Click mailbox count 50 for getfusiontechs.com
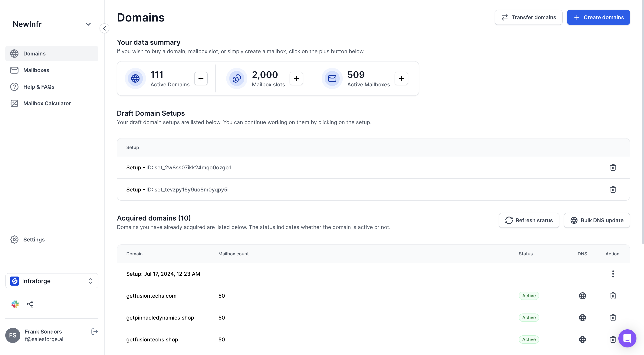This screenshot has width=644, height=355. click(x=222, y=296)
